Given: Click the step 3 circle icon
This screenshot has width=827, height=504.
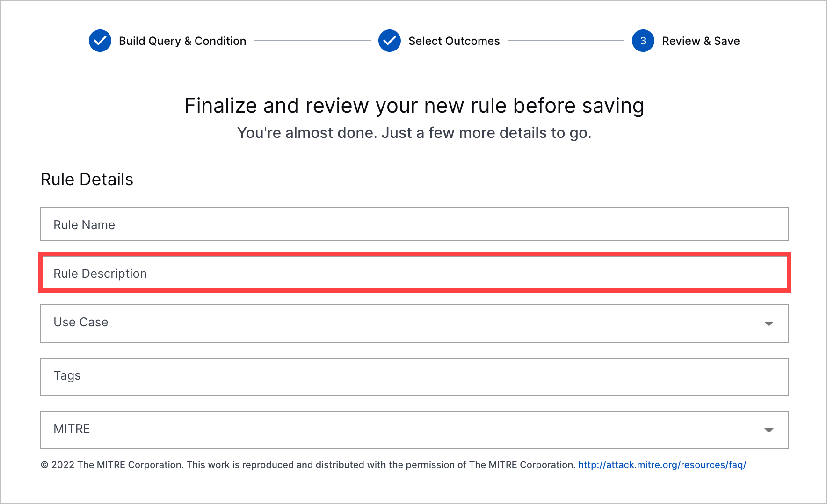Looking at the screenshot, I should [643, 41].
